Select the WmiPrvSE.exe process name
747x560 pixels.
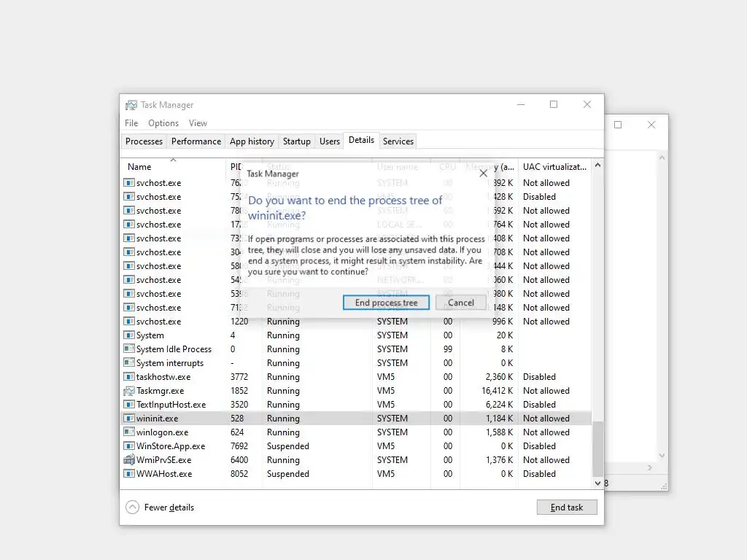pos(164,460)
